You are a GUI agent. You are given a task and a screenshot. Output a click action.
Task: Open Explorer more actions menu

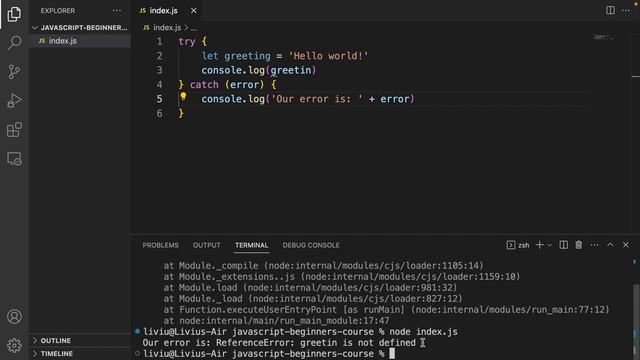point(117,11)
